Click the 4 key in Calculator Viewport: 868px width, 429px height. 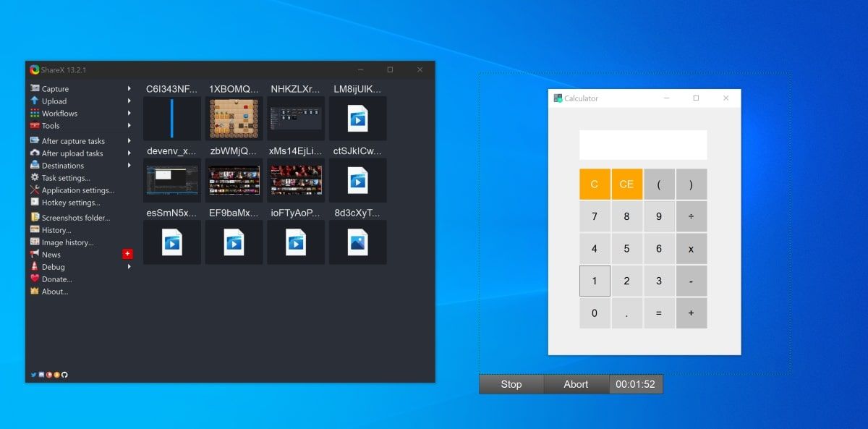595,249
